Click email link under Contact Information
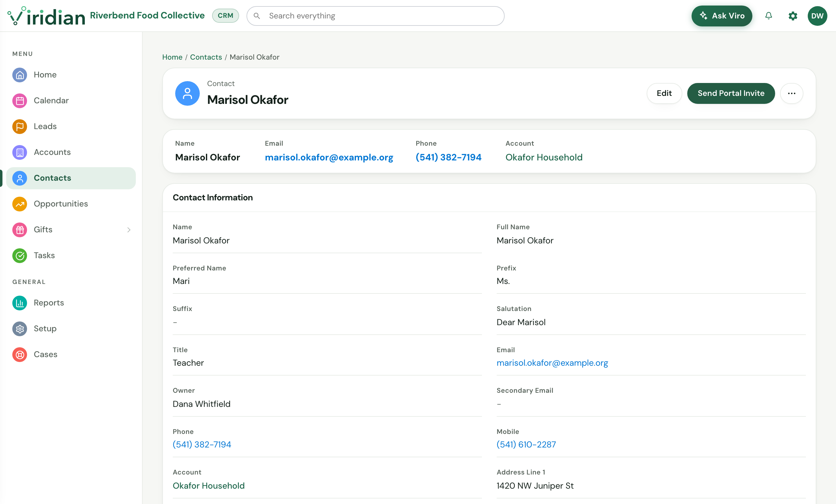The width and height of the screenshot is (836, 504). pos(552,363)
